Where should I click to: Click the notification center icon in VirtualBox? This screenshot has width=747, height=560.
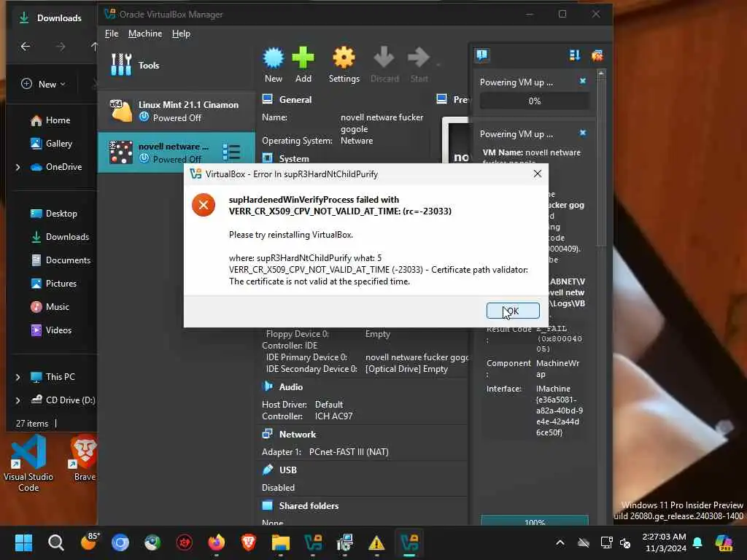tap(481, 55)
